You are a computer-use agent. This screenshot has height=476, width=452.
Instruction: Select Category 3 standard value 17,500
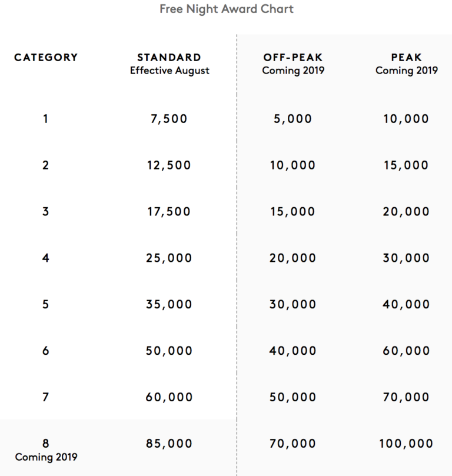coord(169,212)
